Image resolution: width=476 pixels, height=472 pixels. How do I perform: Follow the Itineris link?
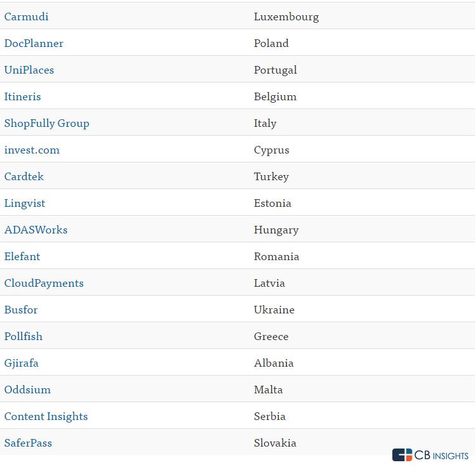(x=22, y=96)
